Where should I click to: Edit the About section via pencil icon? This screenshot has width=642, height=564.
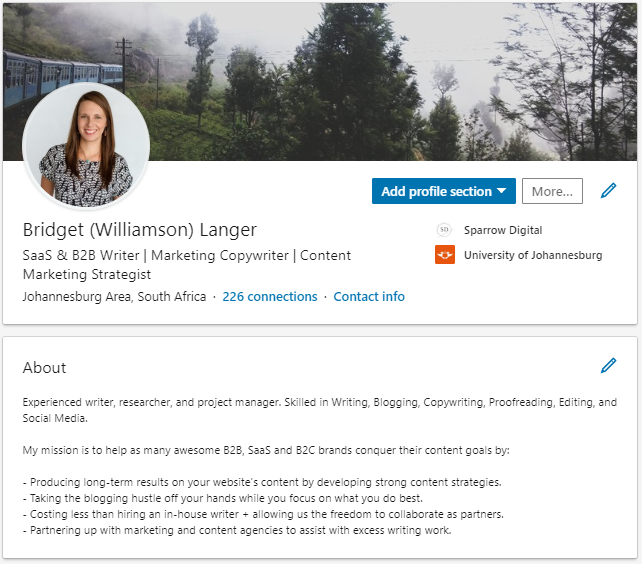[608, 366]
